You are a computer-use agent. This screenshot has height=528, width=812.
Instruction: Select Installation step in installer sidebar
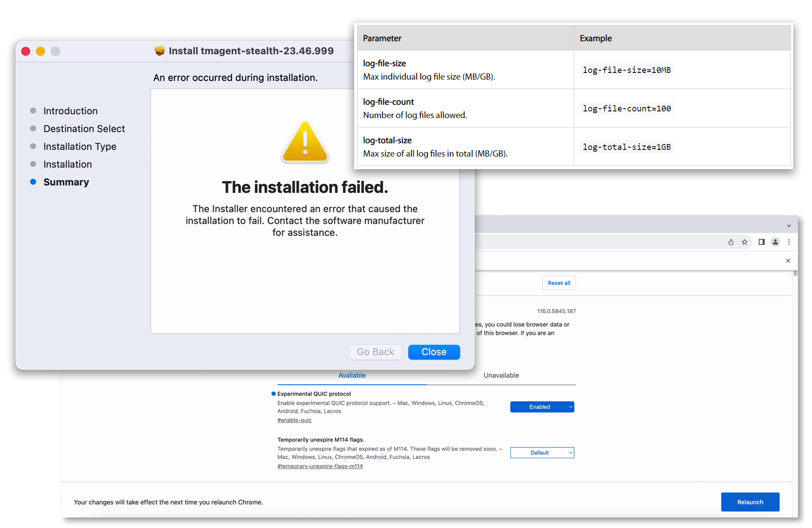(x=68, y=165)
